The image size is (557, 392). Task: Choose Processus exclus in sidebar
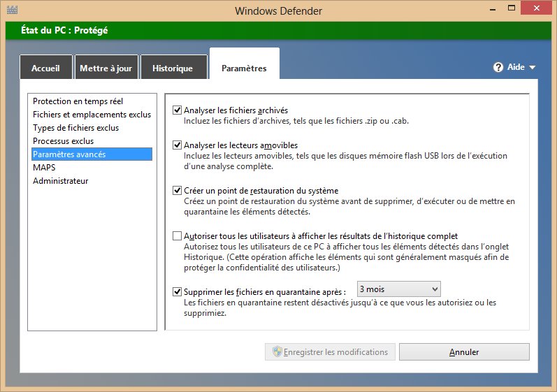(x=63, y=141)
